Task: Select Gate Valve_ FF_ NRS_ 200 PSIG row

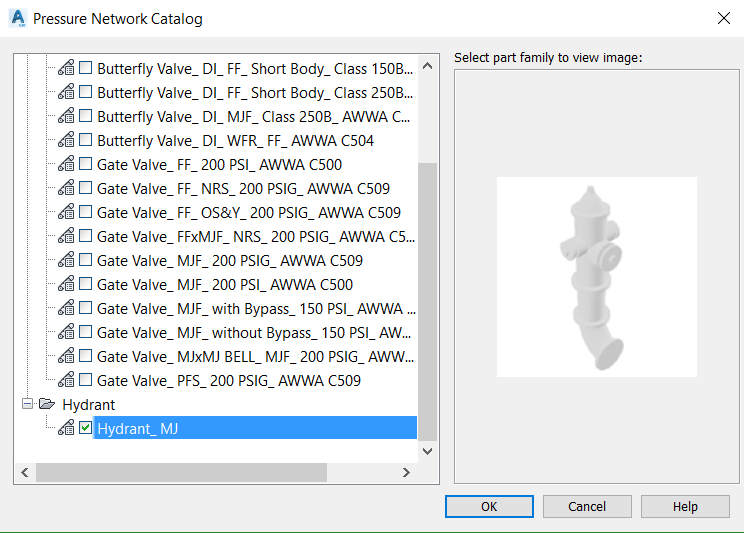Action: coord(243,189)
